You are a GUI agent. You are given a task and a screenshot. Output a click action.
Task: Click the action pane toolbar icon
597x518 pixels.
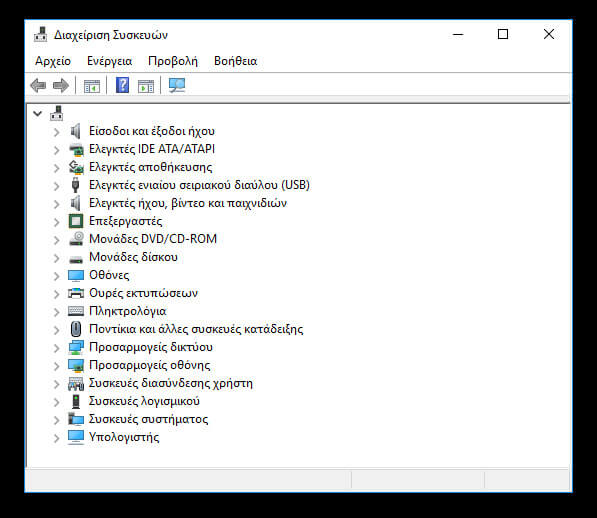pyautogui.click(x=146, y=86)
